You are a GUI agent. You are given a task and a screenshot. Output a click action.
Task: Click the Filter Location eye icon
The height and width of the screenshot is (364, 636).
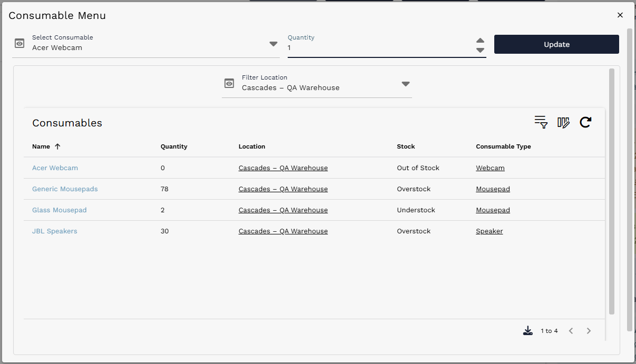[229, 83]
